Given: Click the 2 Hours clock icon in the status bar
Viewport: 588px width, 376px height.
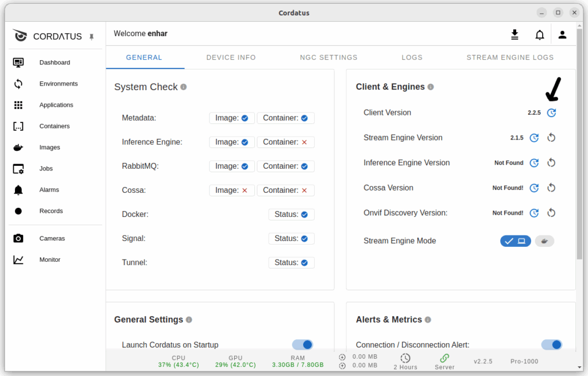Looking at the screenshot, I should (405, 358).
